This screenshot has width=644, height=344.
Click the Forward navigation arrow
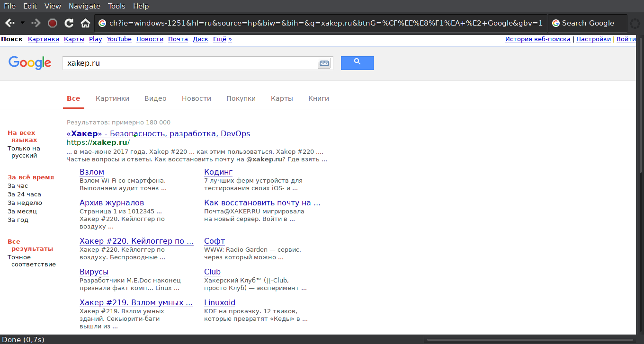click(x=36, y=23)
